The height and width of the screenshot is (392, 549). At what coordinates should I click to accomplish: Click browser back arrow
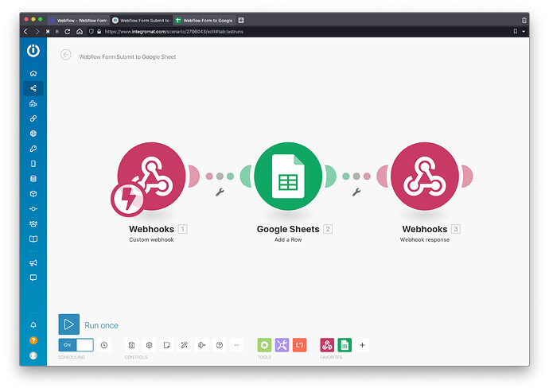click(x=26, y=32)
